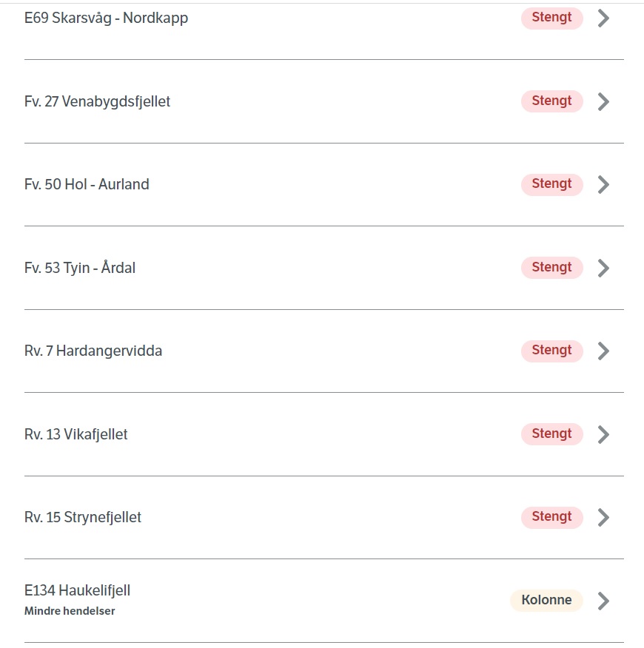
Task: Select Rv. 7 Hardangervidda road name
Action: point(93,351)
